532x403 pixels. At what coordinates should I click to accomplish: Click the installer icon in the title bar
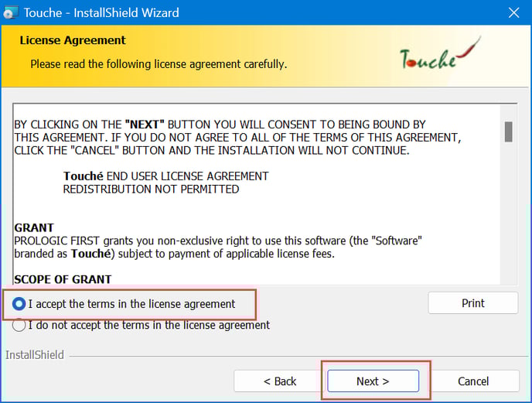[11, 12]
